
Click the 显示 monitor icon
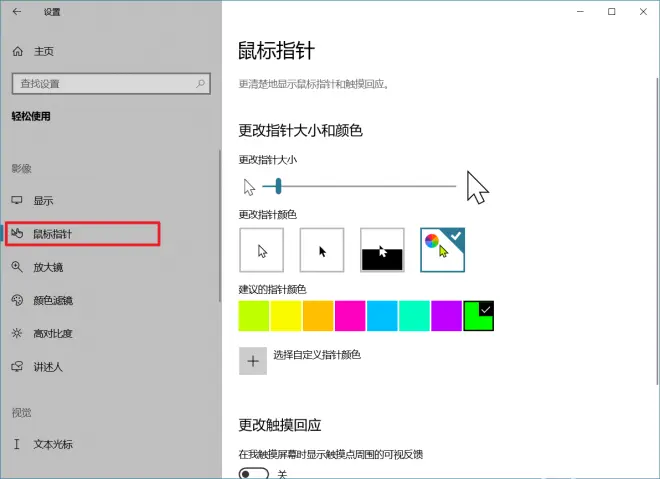17,200
